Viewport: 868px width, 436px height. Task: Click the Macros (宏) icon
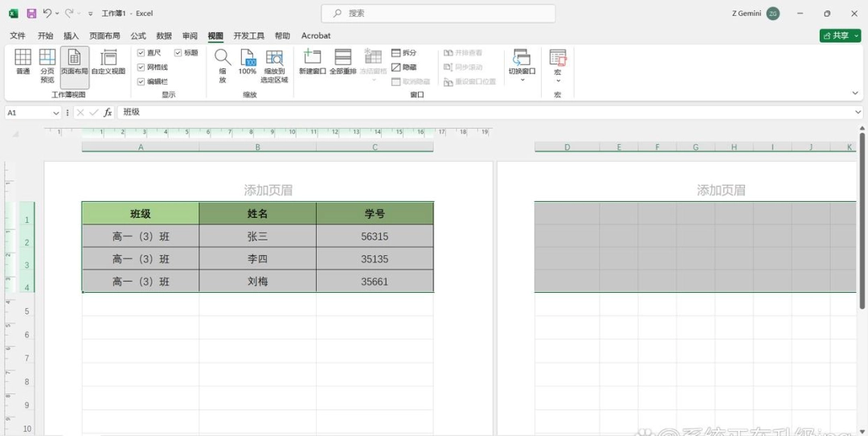(558, 58)
